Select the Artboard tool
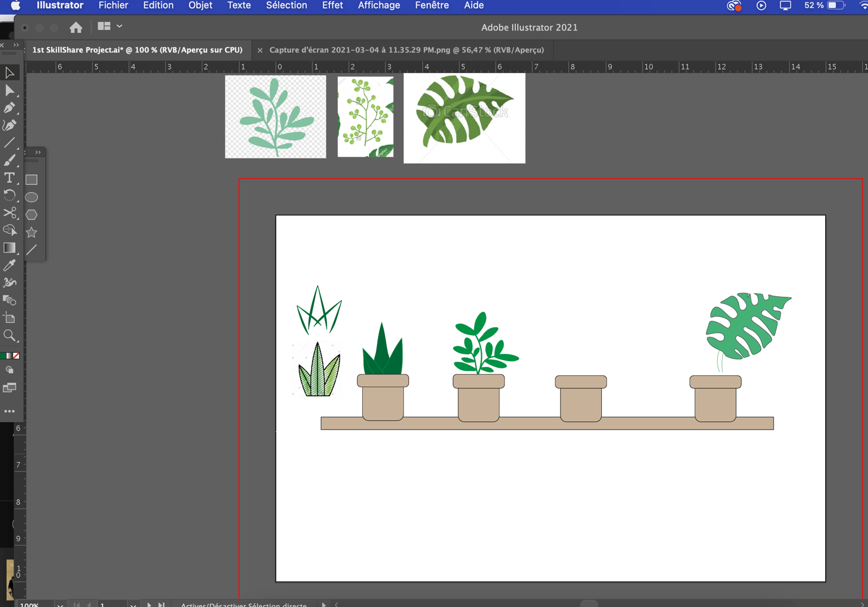The height and width of the screenshot is (607, 868). [10, 318]
